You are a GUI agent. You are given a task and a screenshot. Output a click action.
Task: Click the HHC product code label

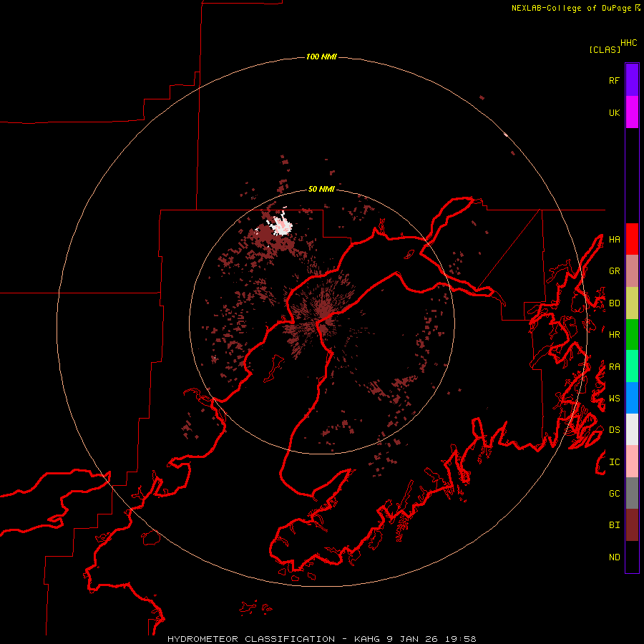click(628, 43)
